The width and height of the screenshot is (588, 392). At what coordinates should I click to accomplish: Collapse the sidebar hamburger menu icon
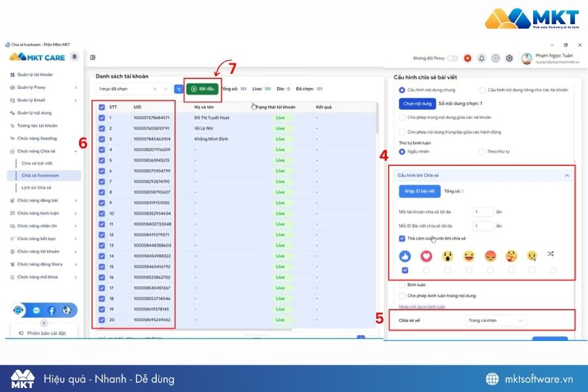74,57
